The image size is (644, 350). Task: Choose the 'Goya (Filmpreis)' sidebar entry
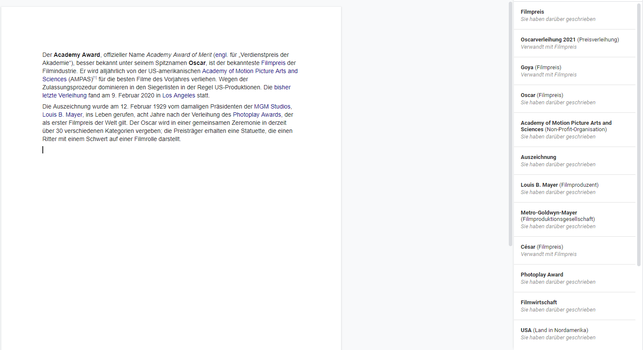point(575,71)
